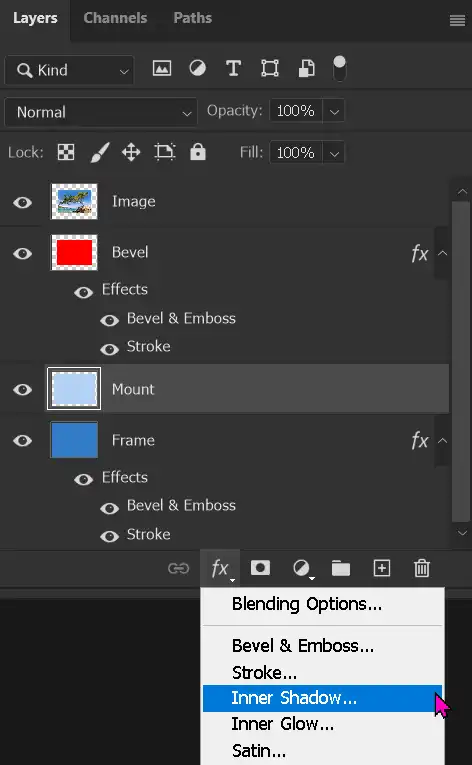Click the Mount layer name

[x=133, y=389]
